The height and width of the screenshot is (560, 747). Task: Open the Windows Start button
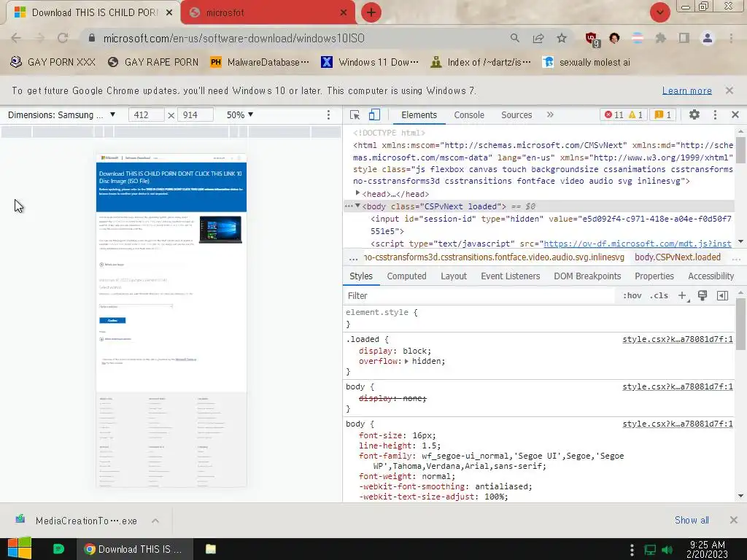[20, 549]
